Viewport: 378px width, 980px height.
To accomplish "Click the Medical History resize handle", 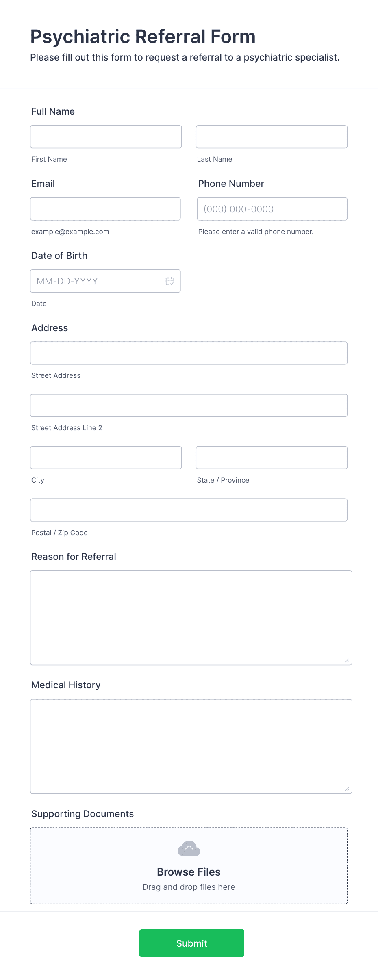I will pyautogui.click(x=347, y=789).
